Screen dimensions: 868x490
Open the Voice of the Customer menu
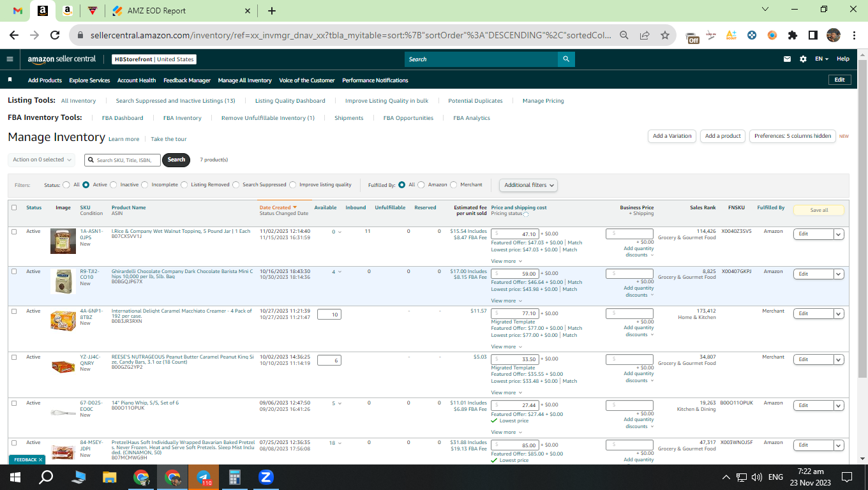click(307, 80)
